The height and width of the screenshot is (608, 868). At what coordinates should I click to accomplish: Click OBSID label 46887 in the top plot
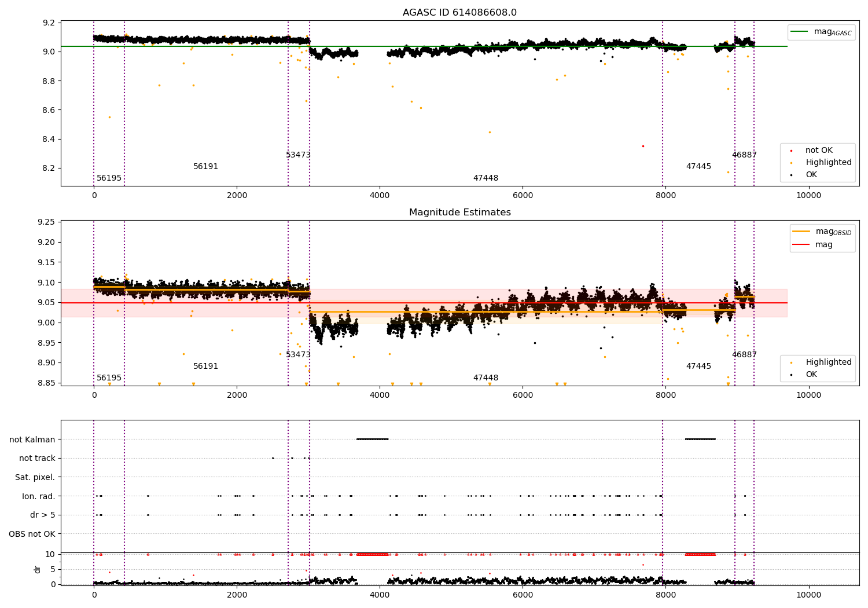tap(744, 155)
